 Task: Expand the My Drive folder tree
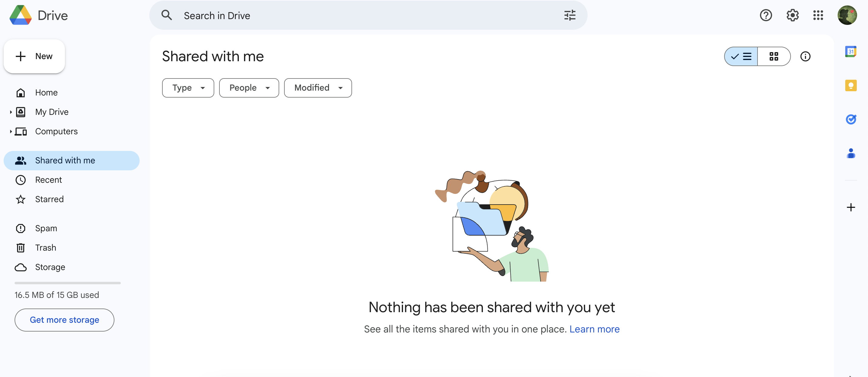(11, 112)
